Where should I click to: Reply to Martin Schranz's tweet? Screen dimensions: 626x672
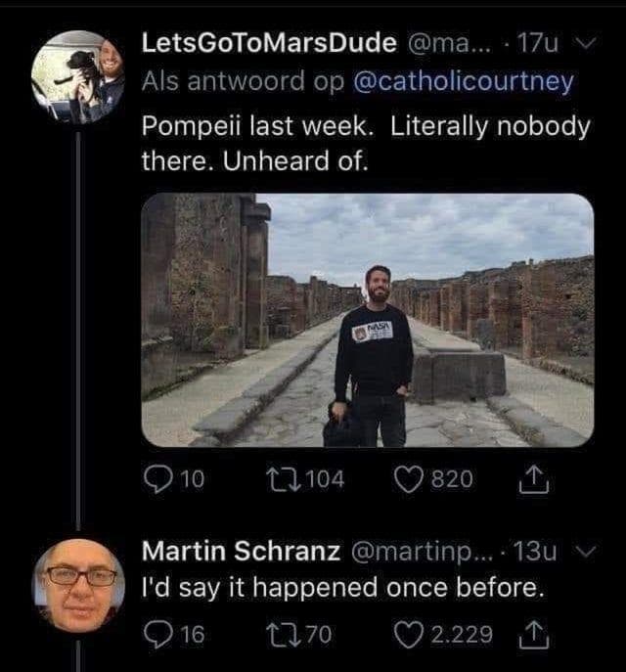point(158,636)
